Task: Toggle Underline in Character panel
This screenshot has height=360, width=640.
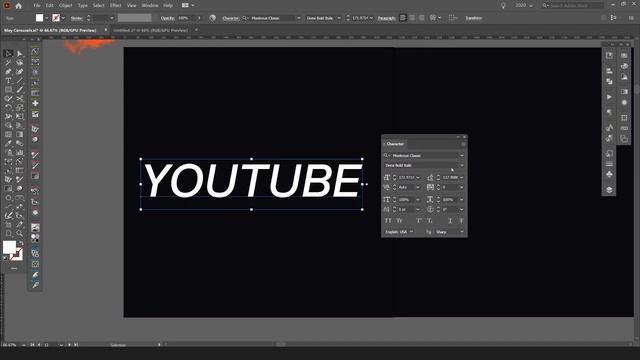Action: [x=450, y=221]
